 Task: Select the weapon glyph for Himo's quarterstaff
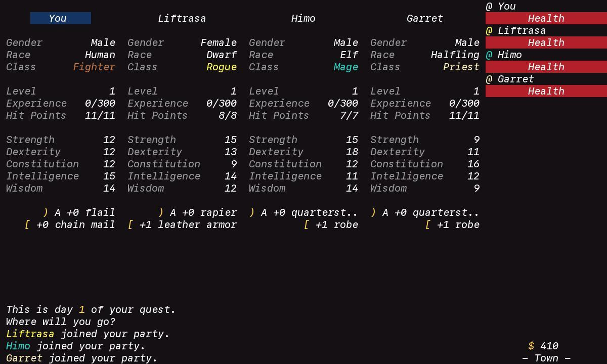252,213
